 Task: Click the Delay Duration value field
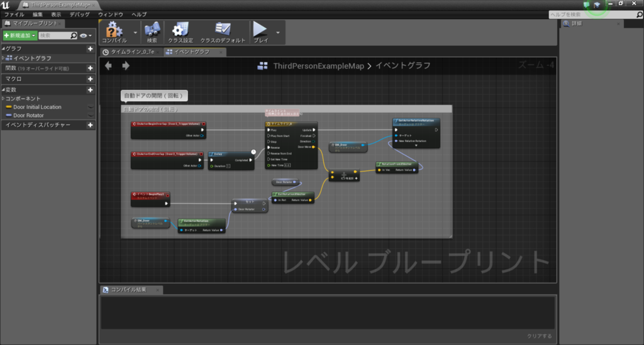pos(228,166)
